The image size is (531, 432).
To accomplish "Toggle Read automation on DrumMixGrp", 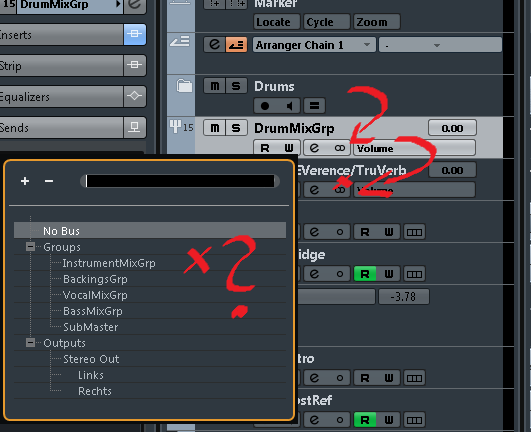I will (x=265, y=148).
